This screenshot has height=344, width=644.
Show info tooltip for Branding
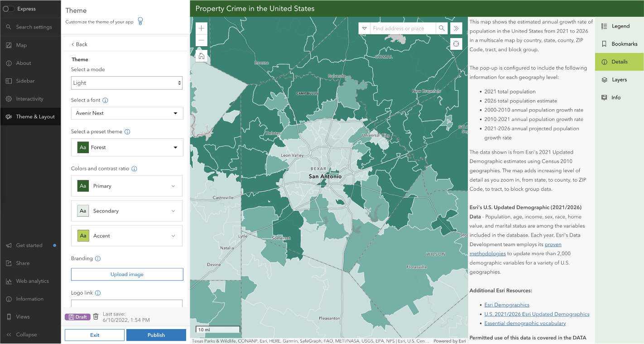98,259
